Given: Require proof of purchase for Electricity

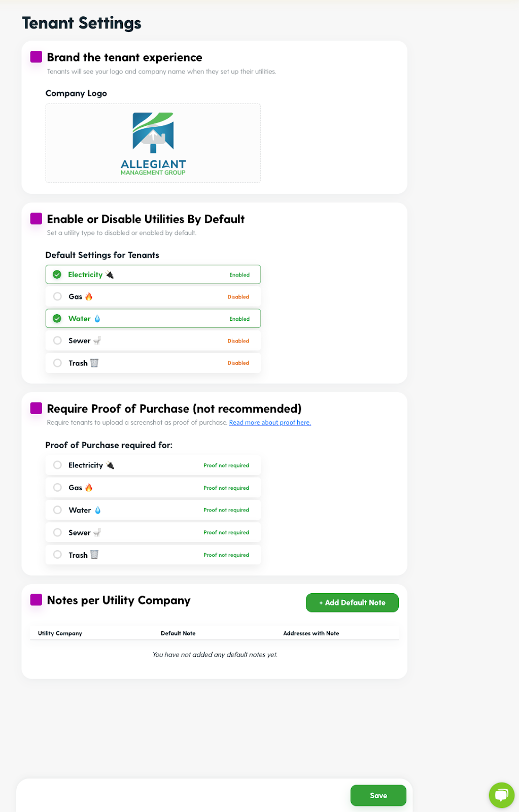Looking at the screenshot, I should [x=153, y=465].
